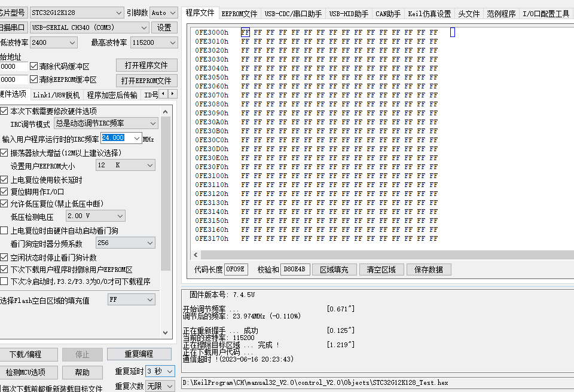This screenshot has height=392, width=574.
Task: Switch to USB-CDC/串口助手 tab
Action: [x=293, y=14]
